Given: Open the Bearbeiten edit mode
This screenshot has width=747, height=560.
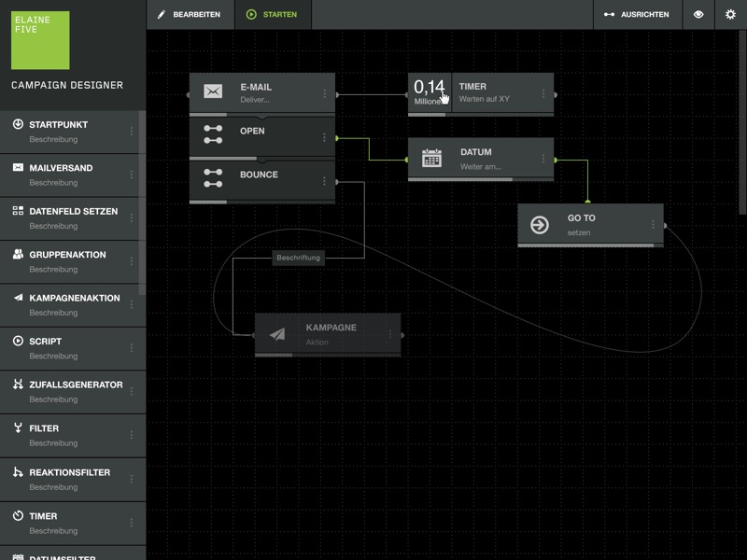Looking at the screenshot, I should click(190, 15).
